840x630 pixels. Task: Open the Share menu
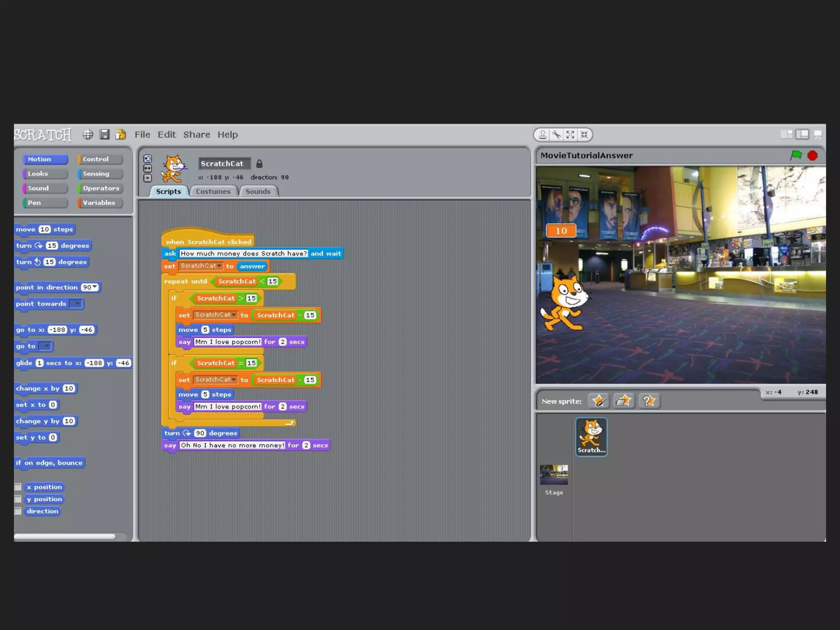click(196, 135)
